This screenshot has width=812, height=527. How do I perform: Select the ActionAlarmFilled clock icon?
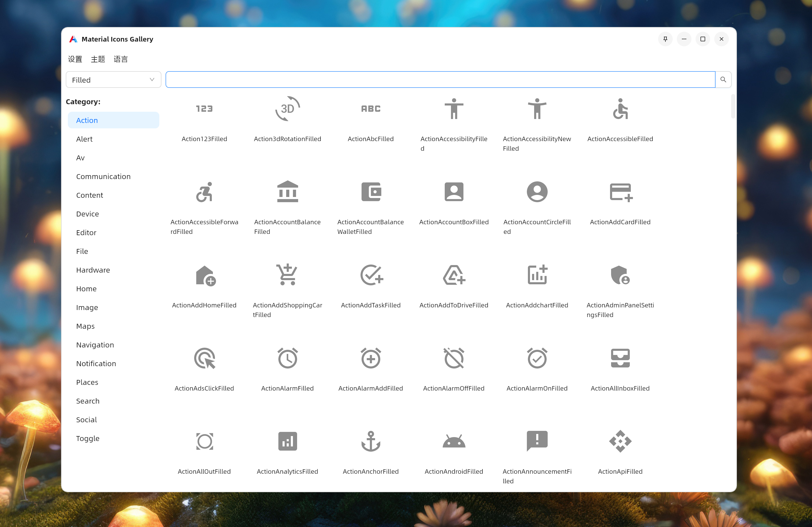[287, 358]
